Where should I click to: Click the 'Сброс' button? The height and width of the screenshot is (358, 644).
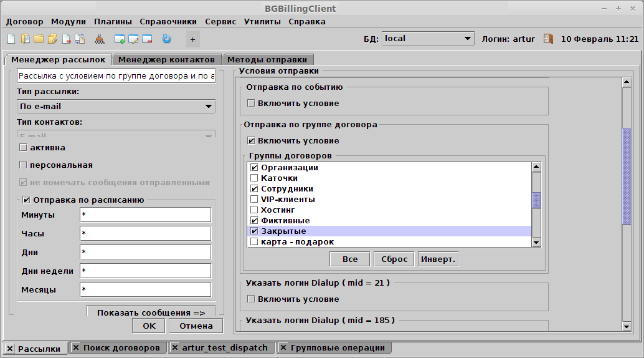pos(393,259)
